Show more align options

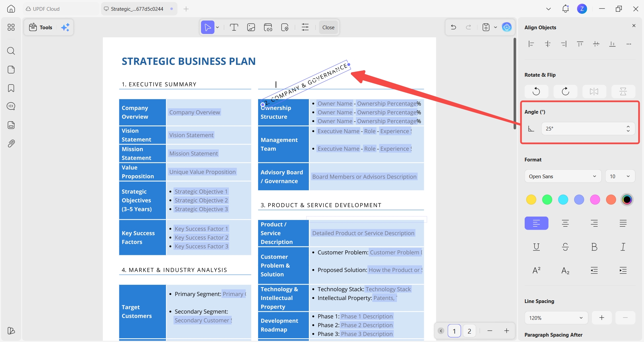coord(629,44)
